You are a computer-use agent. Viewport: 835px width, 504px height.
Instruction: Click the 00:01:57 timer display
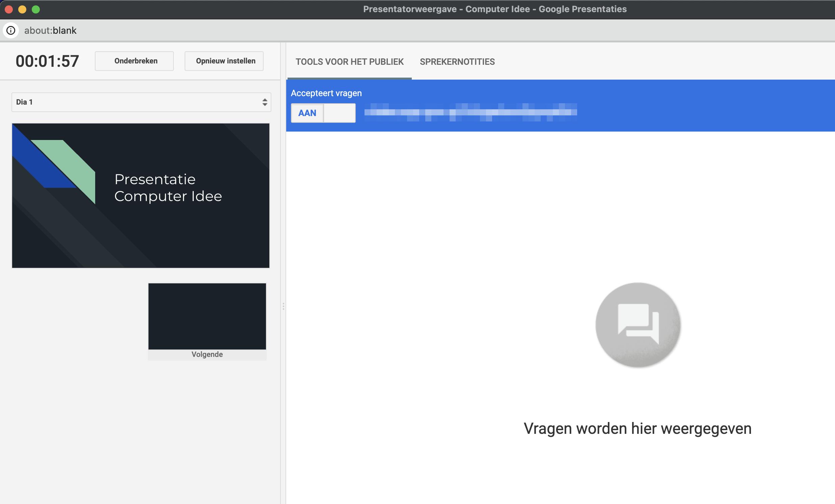coord(48,61)
